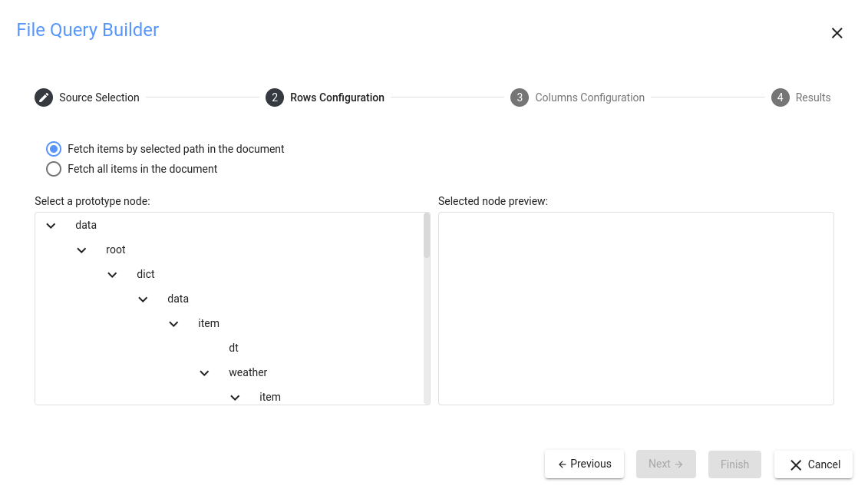The height and width of the screenshot is (499, 868).
Task: Click the Next arrow button
Action: click(666, 464)
